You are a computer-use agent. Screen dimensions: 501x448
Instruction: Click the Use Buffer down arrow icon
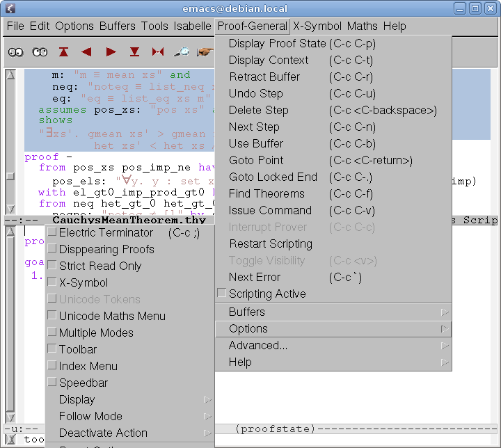(134, 52)
